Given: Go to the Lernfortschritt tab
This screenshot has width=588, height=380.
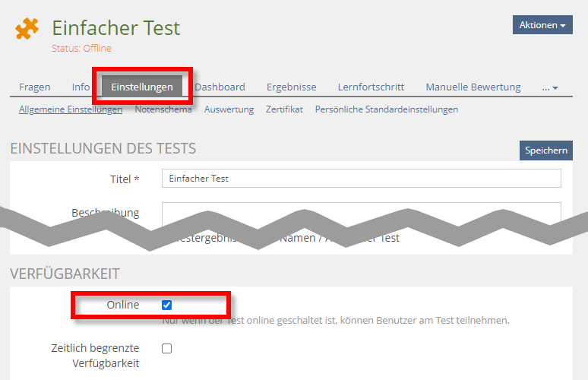Looking at the screenshot, I should [371, 87].
